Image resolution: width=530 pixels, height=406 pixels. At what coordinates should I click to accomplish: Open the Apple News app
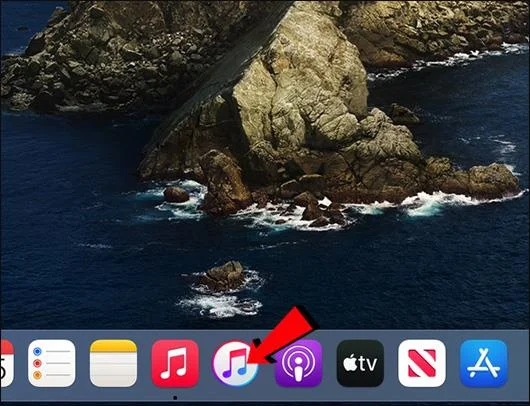click(x=422, y=363)
